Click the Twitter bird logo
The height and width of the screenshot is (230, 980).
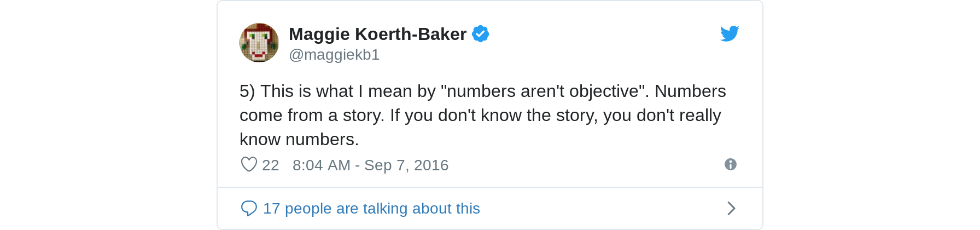730,34
